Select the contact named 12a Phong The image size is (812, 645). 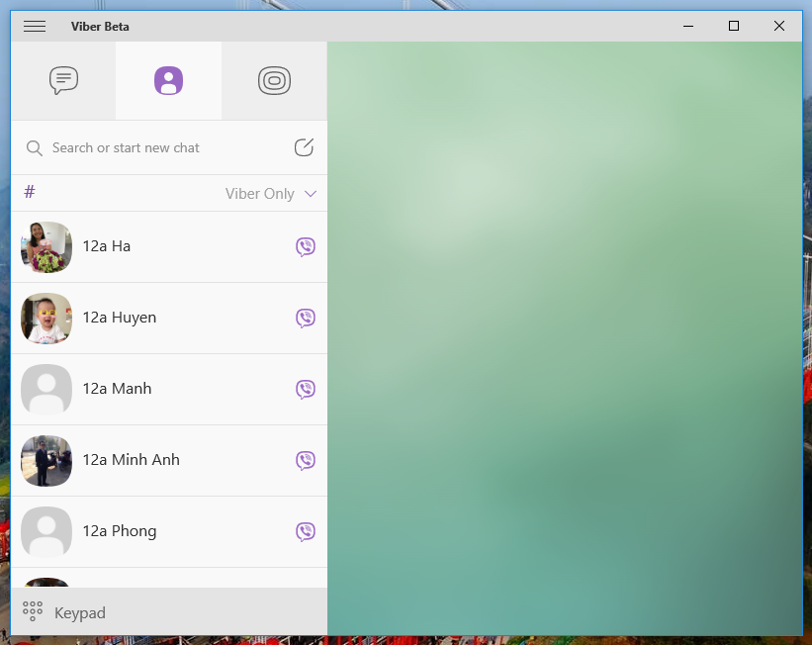click(x=120, y=531)
